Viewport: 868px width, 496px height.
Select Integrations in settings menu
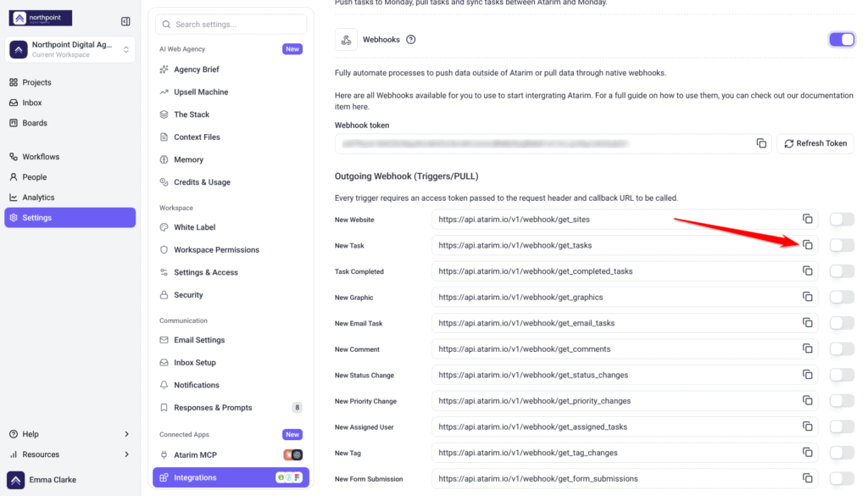[231, 477]
